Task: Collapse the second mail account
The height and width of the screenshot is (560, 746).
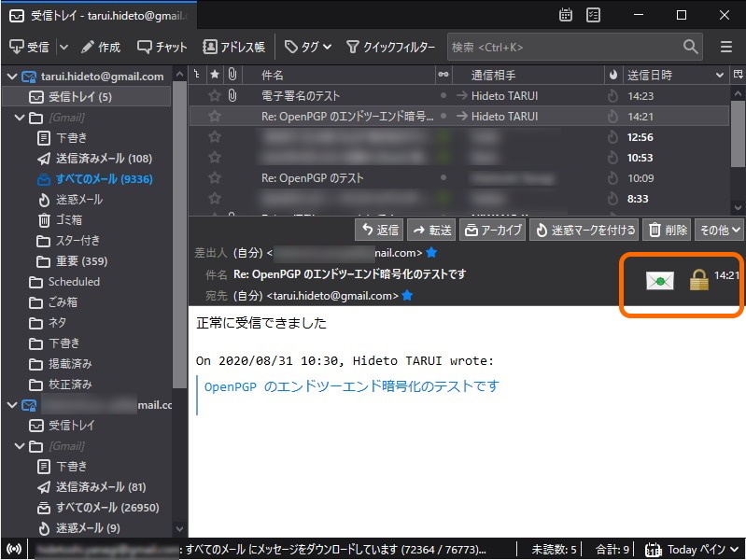Action: [12, 405]
